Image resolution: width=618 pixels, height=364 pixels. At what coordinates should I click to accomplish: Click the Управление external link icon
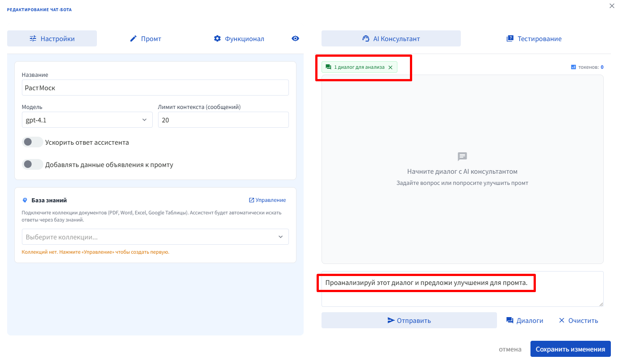(x=251, y=200)
